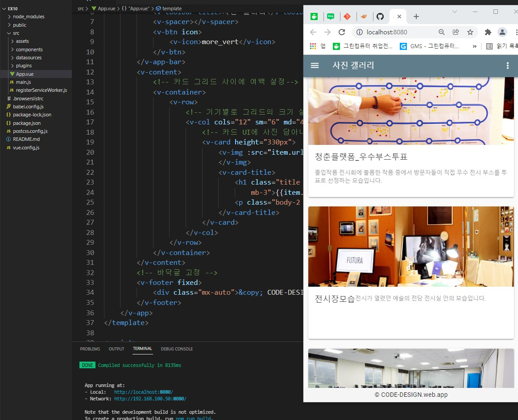Expand the node_modules folder
Viewport: 518px width, 420px height.
tap(29, 16)
